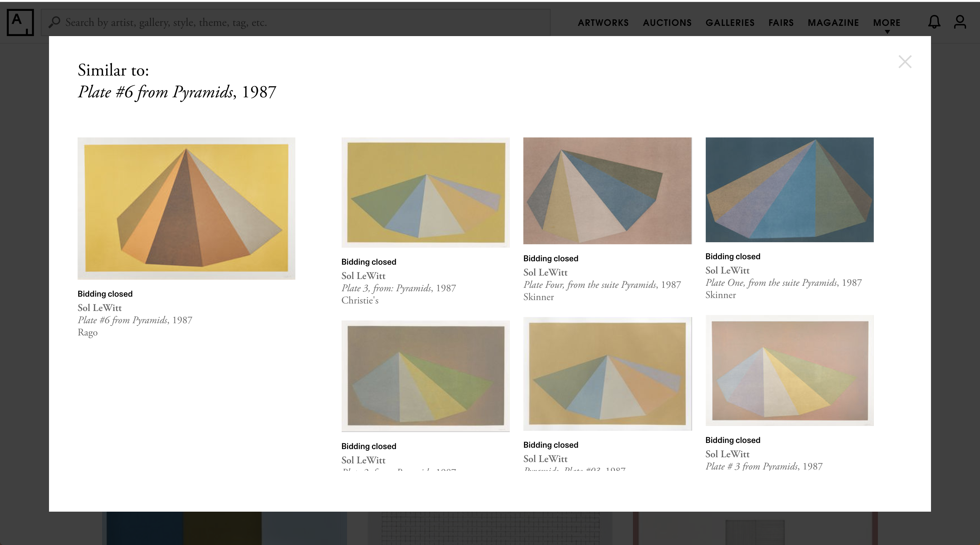This screenshot has width=980, height=545.
Task: Open the ARTWORKS menu item
Action: point(603,23)
